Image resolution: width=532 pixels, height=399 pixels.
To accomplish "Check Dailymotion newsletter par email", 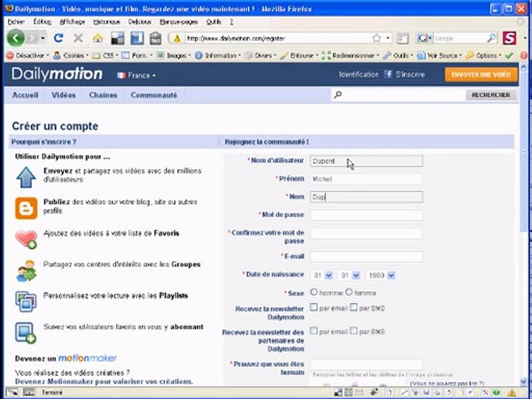I will (x=314, y=308).
